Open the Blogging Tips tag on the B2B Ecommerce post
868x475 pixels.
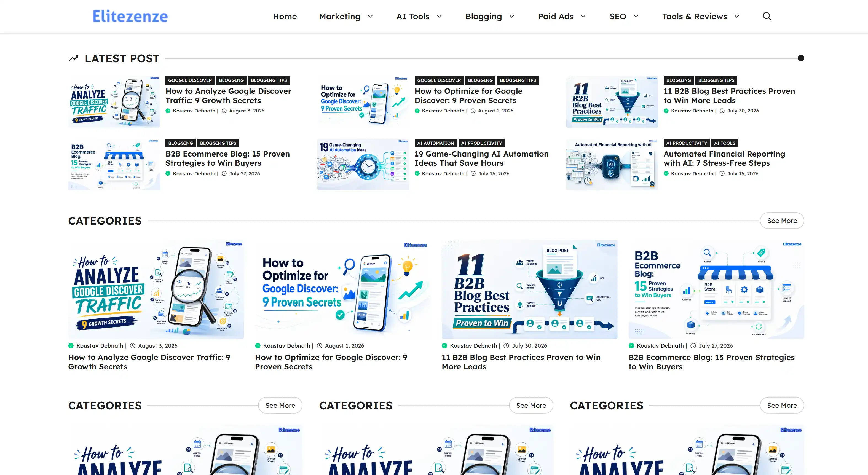(218, 143)
